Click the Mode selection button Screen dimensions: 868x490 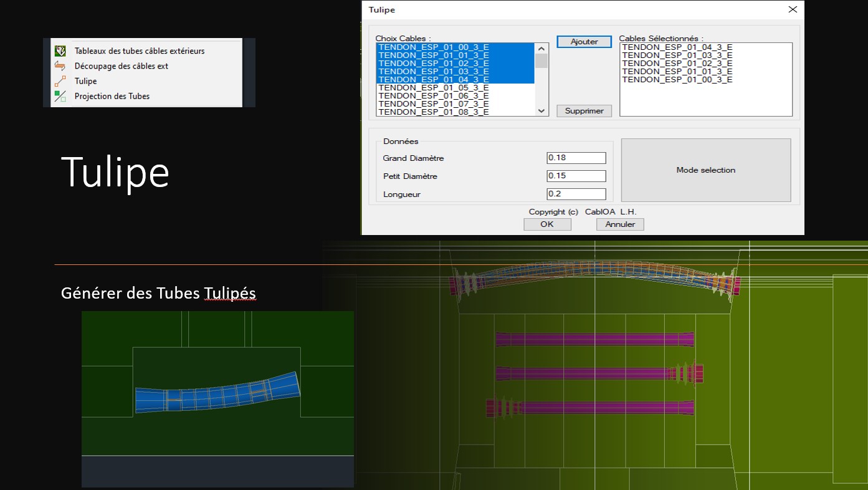click(x=706, y=170)
